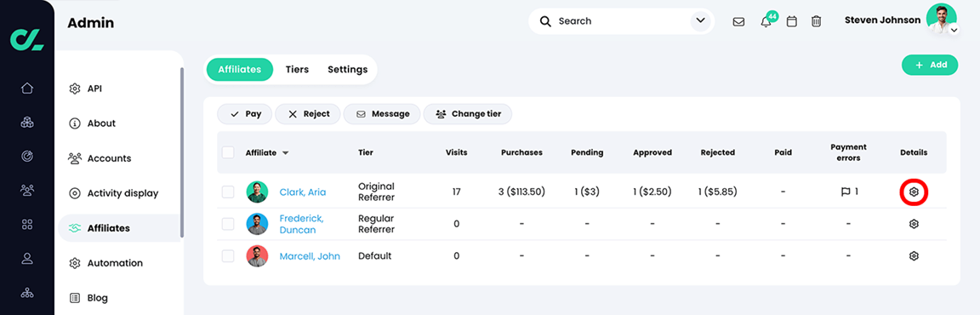This screenshot has width=980, height=315.
Task: Click purchases value 3 ($113.50)
Action: click(x=521, y=192)
